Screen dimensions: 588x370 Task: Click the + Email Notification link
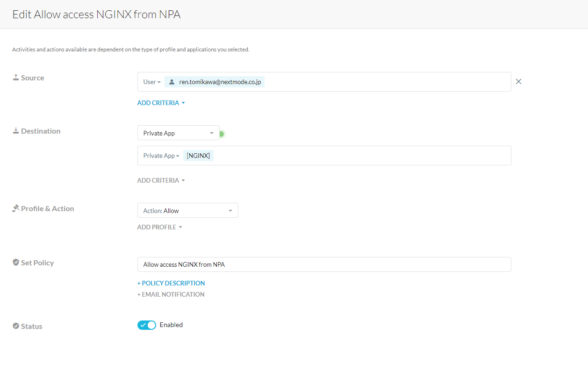[171, 294]
